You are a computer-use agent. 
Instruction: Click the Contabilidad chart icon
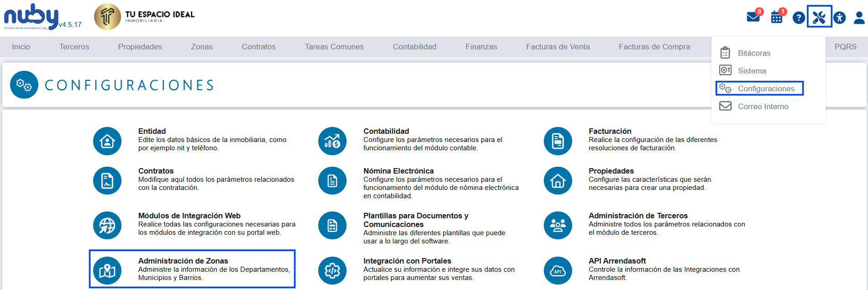click(332, 141)
